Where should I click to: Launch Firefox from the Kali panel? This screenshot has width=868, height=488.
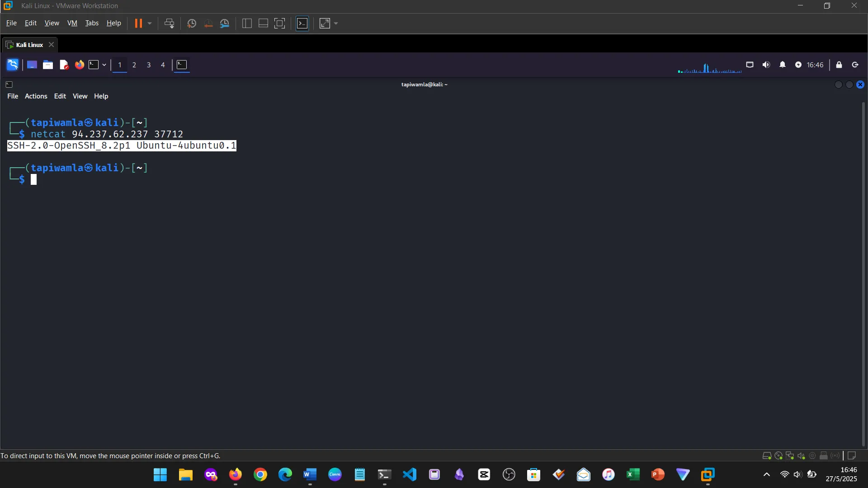[79, 65]
